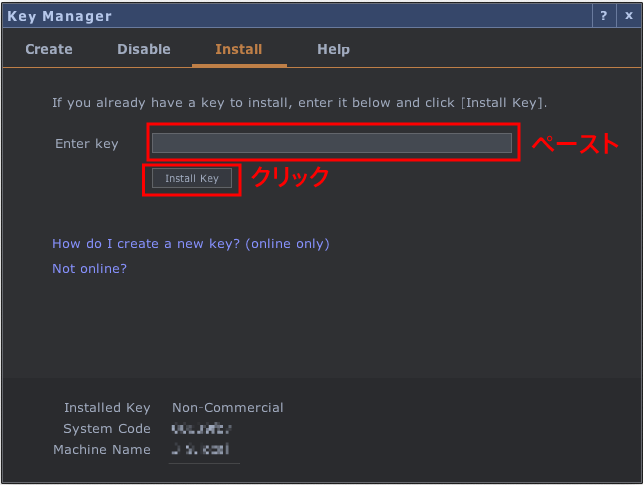The height and width of the screenshot is (485, 643).
Task: Click the Key Manager title bar text
Action: click(x=60, y=16)
